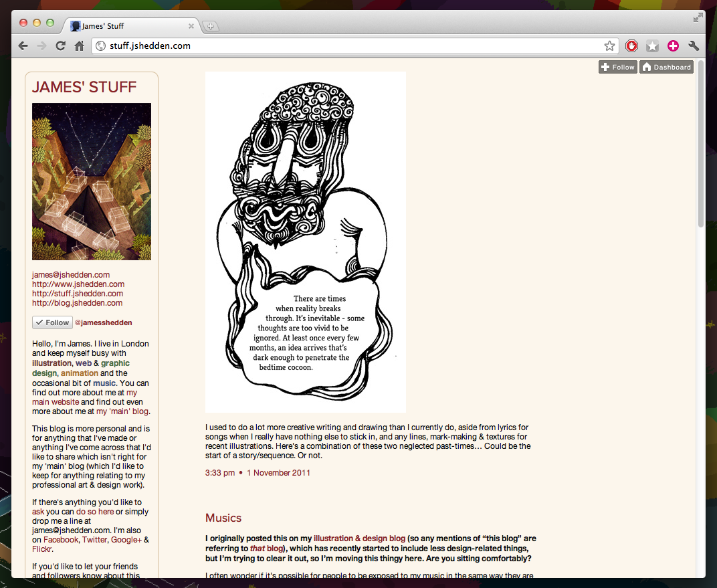Image resolution: width=717 pixels, height=588 pixels.
Task: Click the 1 November 2011 date link
Action: 278,473
